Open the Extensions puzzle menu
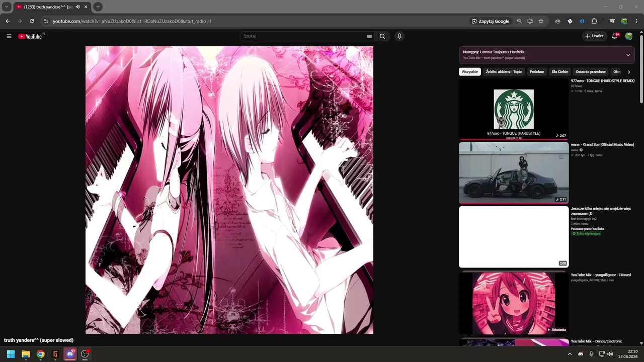Image resolution: width=644 pixels, height=362 pixels. pos(594,21)
